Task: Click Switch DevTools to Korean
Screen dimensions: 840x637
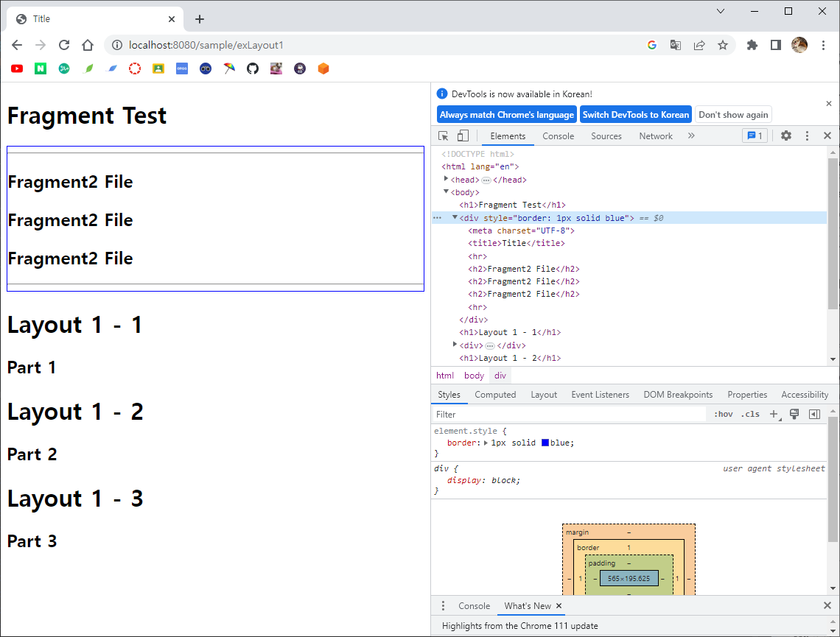Action: 636,115
